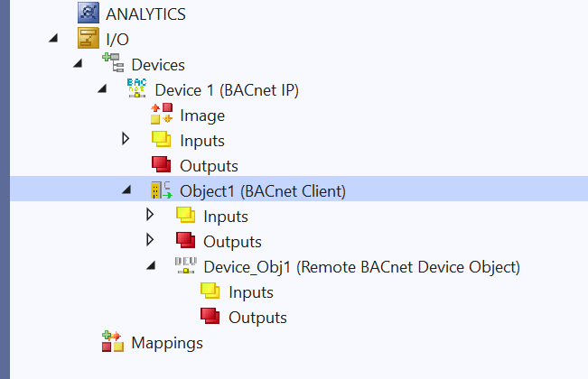Select Inputs label under Object1
The image size is (588, 379).
coord(226,217)
